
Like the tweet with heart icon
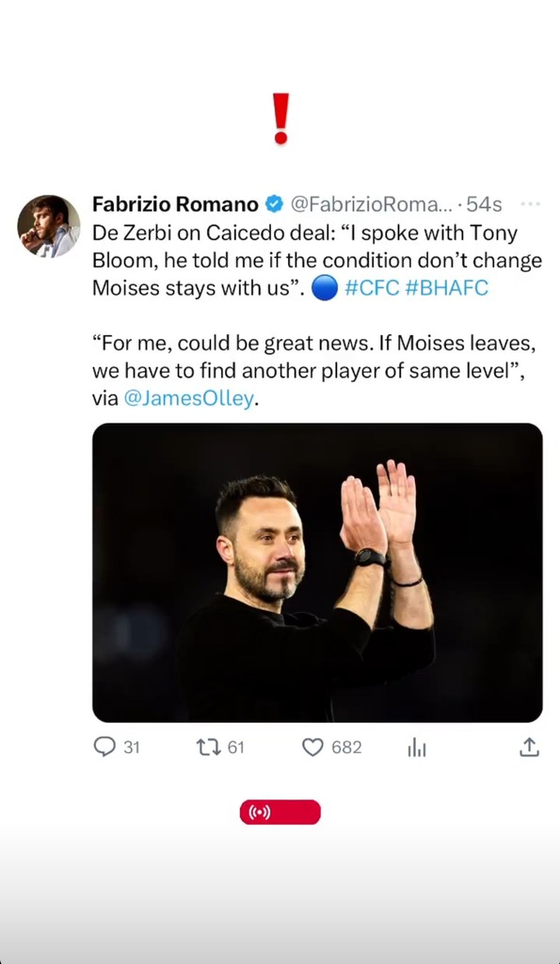(x=312, y=747)
